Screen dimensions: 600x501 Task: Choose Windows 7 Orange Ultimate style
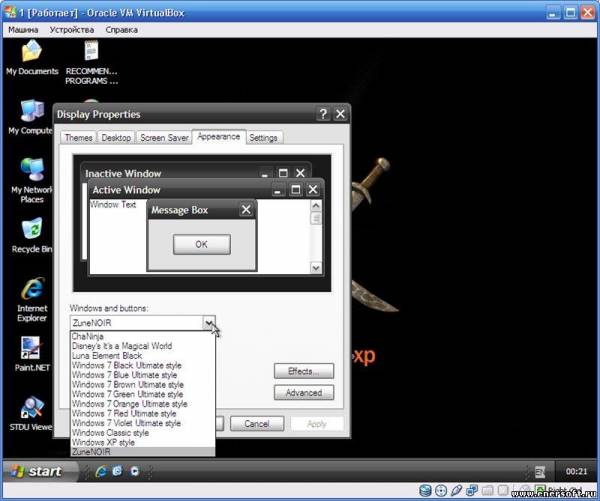pyautogui.click(x=142, y=404)
